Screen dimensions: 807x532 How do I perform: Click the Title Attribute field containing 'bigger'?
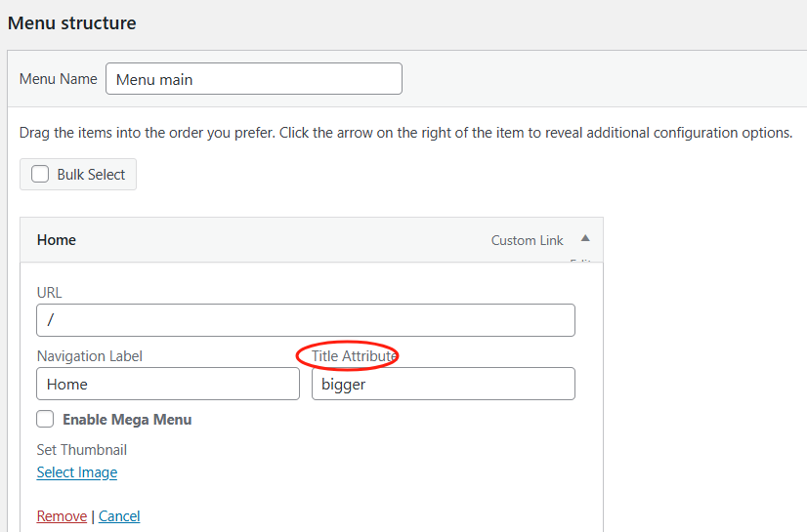point(443,384)
